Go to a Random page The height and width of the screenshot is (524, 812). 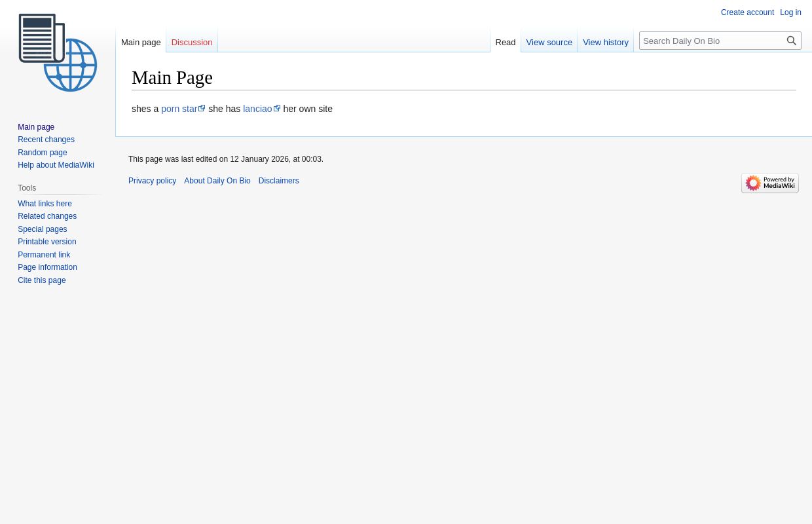tap(42, 153)
